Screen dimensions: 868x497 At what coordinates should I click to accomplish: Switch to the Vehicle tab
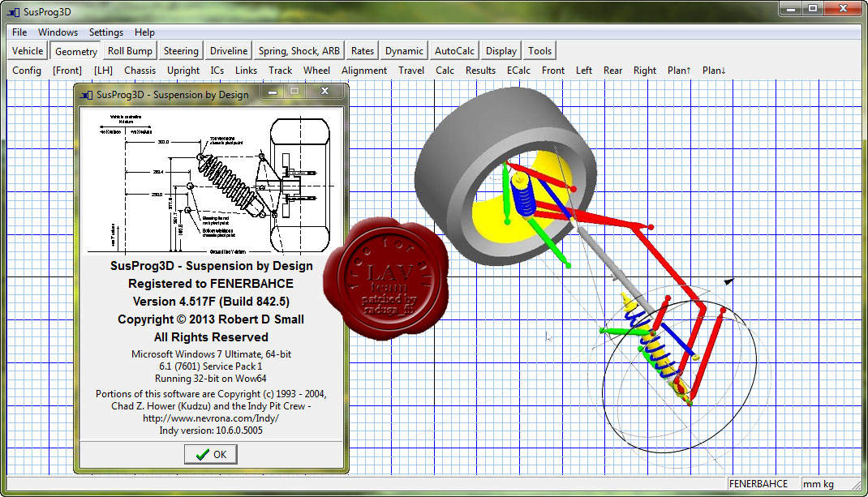coord(27,51)
